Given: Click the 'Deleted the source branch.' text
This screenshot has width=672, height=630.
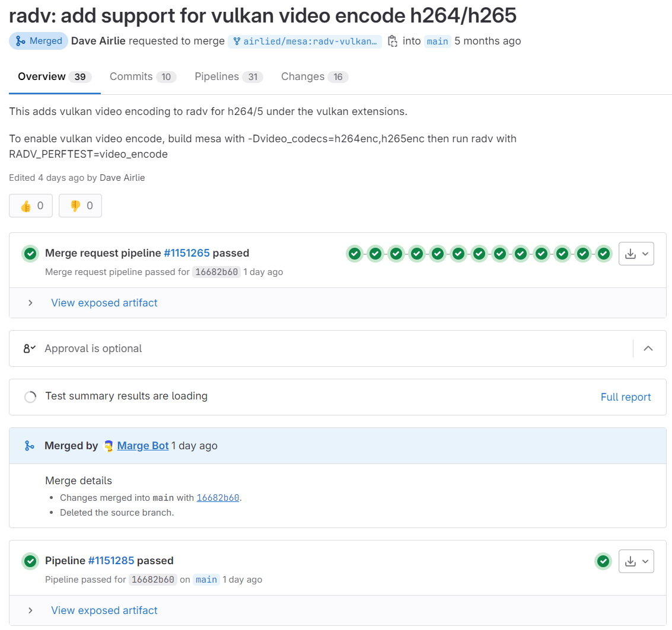Looking at the screenshot, I should tap(117, 513).
